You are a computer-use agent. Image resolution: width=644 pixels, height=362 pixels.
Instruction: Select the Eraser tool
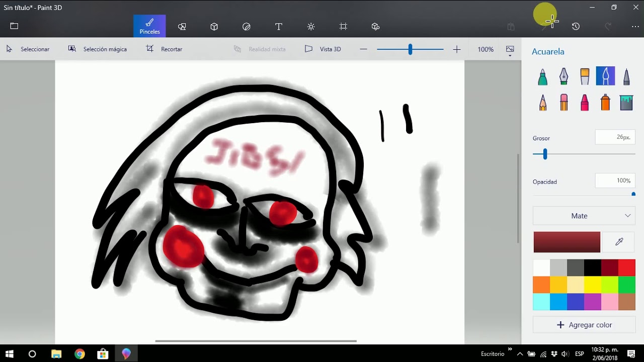[563, 103]
